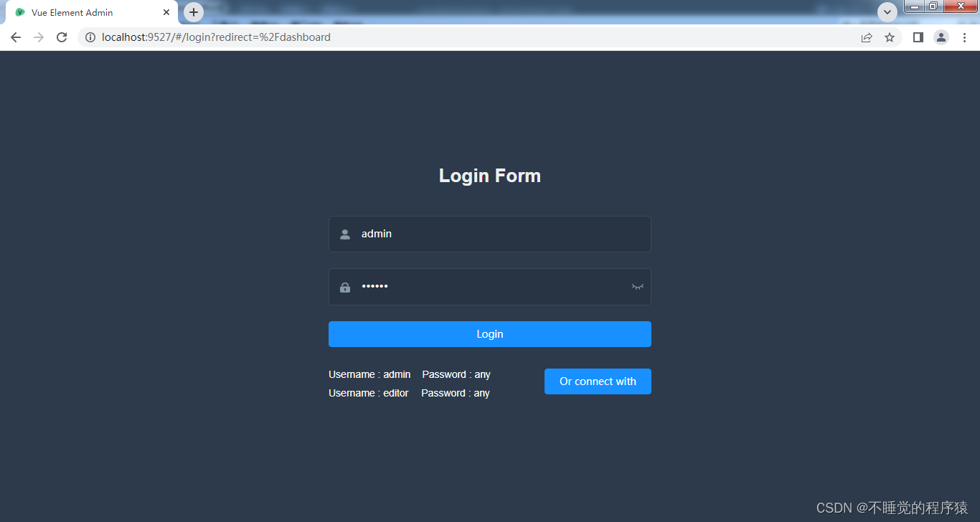Hide the typed password using the eye toggle
This screenshot has height=522, width=980.
637,286
